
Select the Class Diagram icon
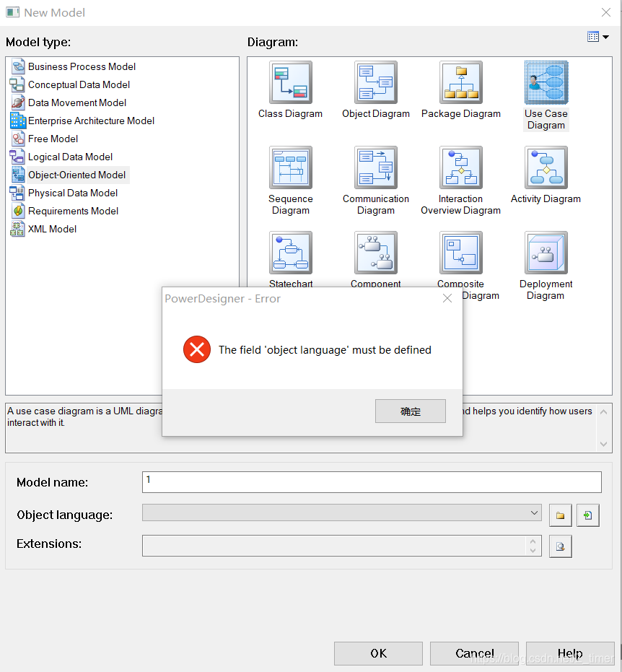(x=291, y=82)
